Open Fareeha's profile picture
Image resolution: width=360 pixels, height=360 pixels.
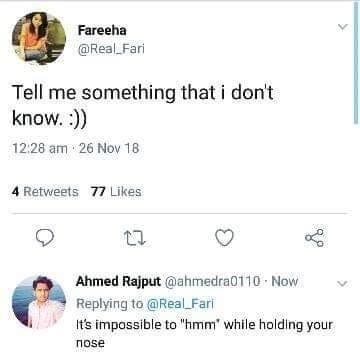39,38
